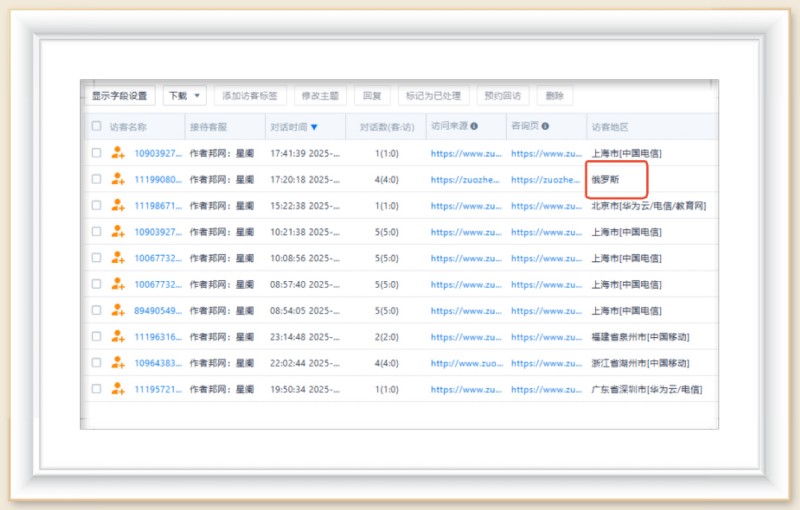Click the add-visitor icon for visitor 11196316
The image size is (800, 510).
[x=119, y=337]
